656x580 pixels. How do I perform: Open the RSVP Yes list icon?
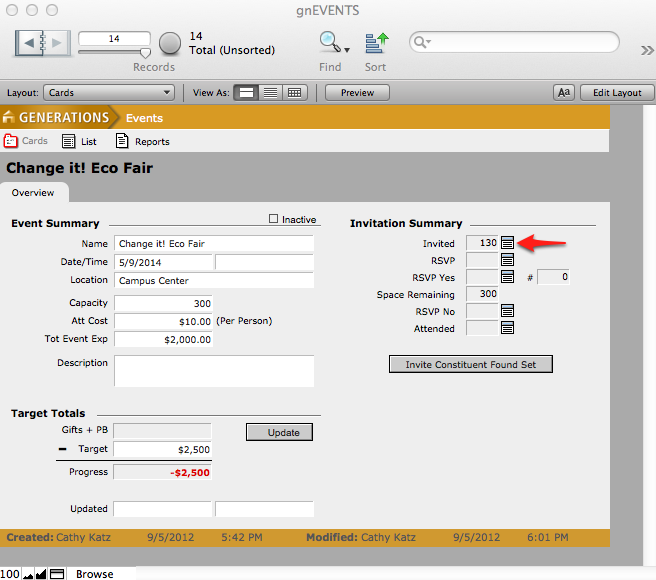tap(508, 277)
